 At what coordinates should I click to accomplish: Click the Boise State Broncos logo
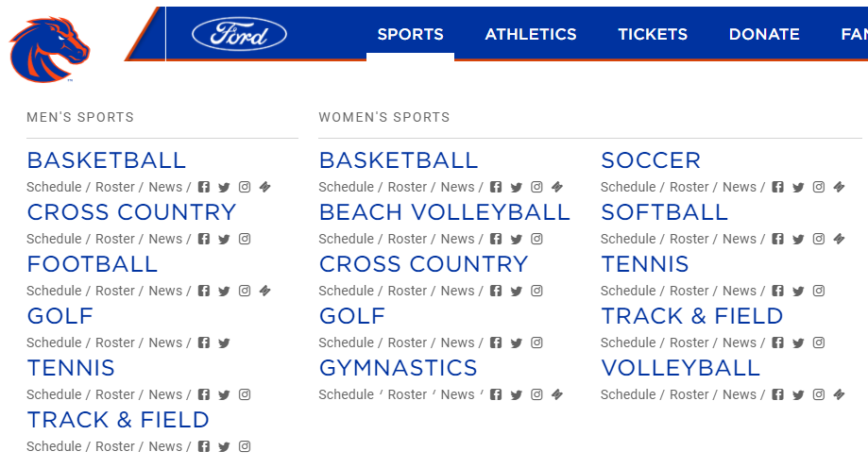coord(49,49)
